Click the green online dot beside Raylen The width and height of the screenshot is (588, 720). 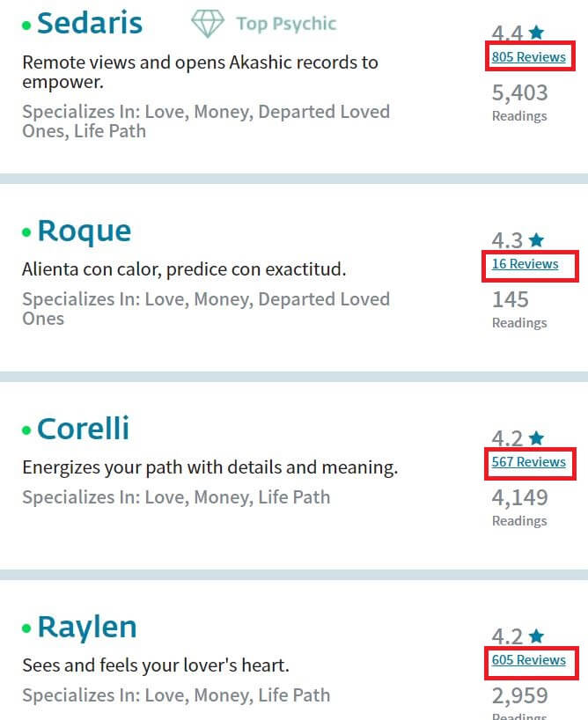pos(26,628)
